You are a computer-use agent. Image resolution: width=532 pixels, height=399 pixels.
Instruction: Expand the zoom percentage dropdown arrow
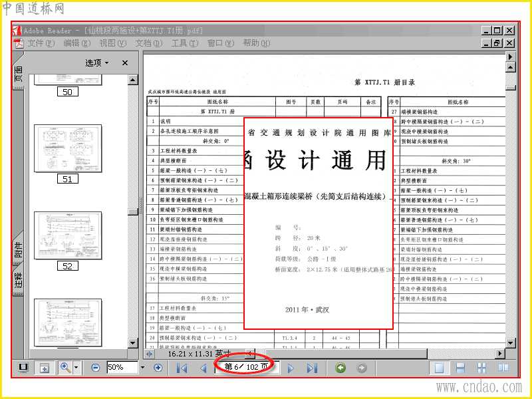142,368
